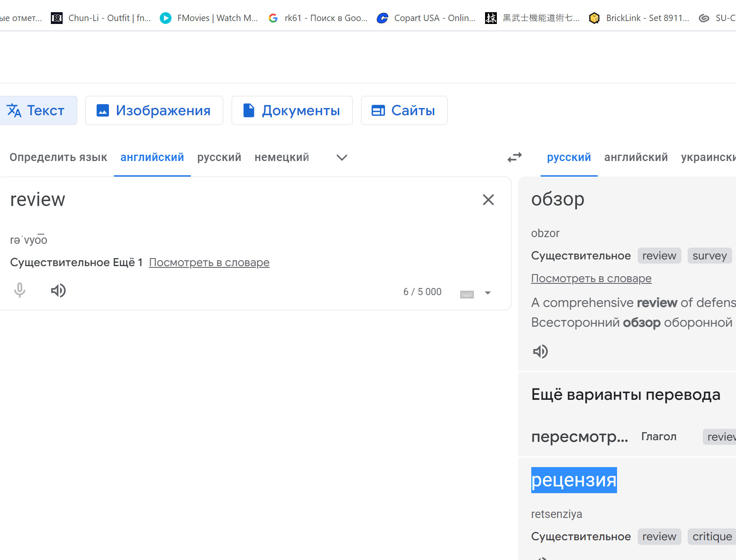Screen dimensions: 736x560
Task: Click the microphone voice input icon
Action: pos(20,291)
